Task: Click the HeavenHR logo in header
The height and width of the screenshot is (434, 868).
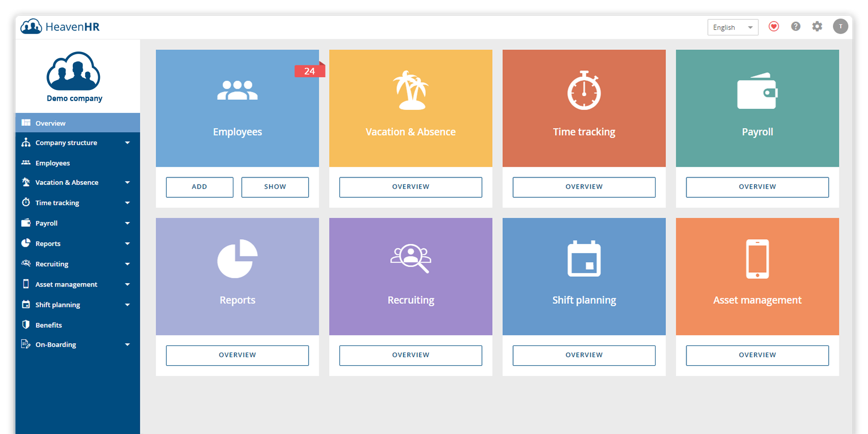Action: pos(60,27)
